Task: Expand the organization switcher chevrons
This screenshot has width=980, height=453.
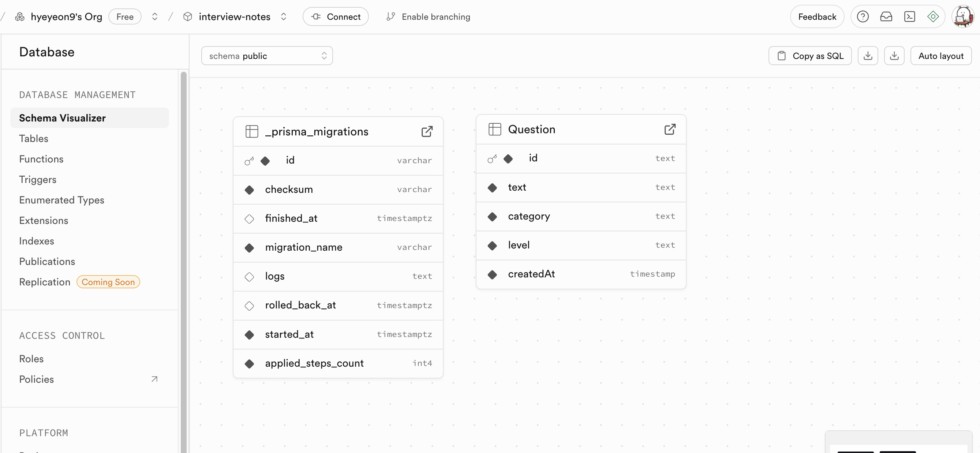Action: (154, 17)
